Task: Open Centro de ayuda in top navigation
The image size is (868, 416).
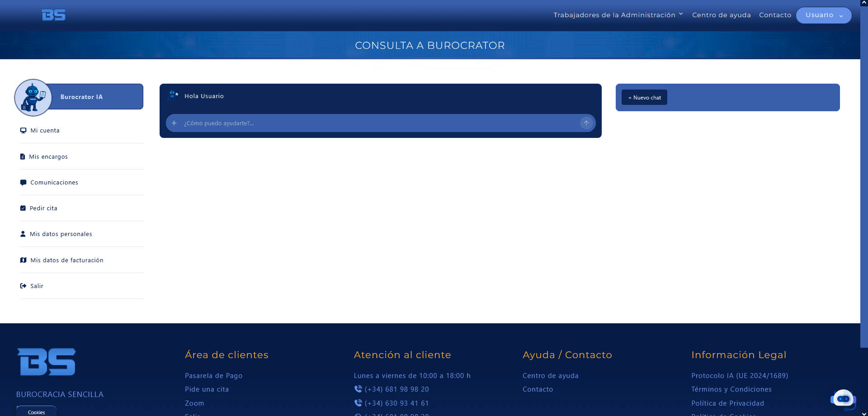Action: click(x=721, y=15)
